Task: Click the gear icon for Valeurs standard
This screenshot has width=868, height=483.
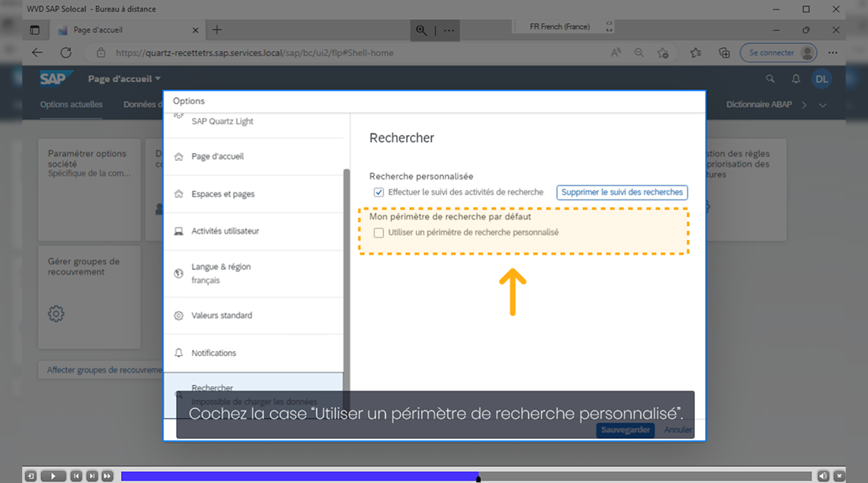Action: point(178,316)
